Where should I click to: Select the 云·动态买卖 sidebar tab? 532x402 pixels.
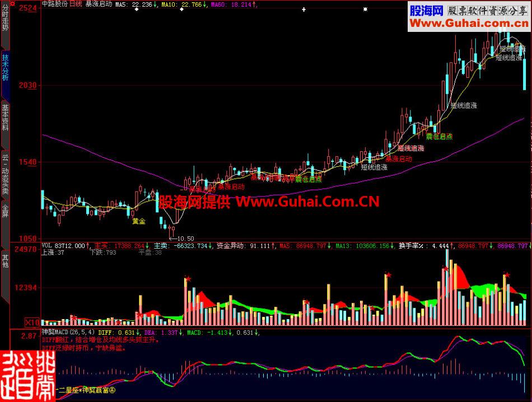(5, 174)
